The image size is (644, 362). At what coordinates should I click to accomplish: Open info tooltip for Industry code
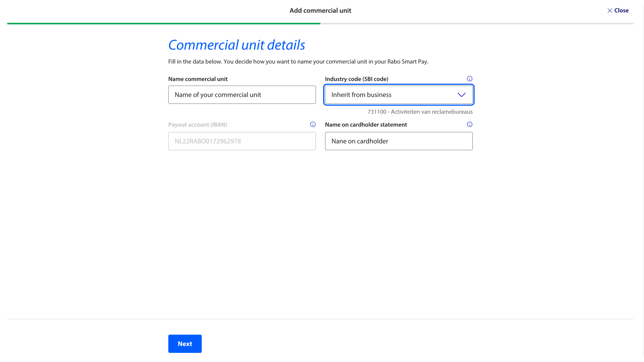tap(469, 79)
